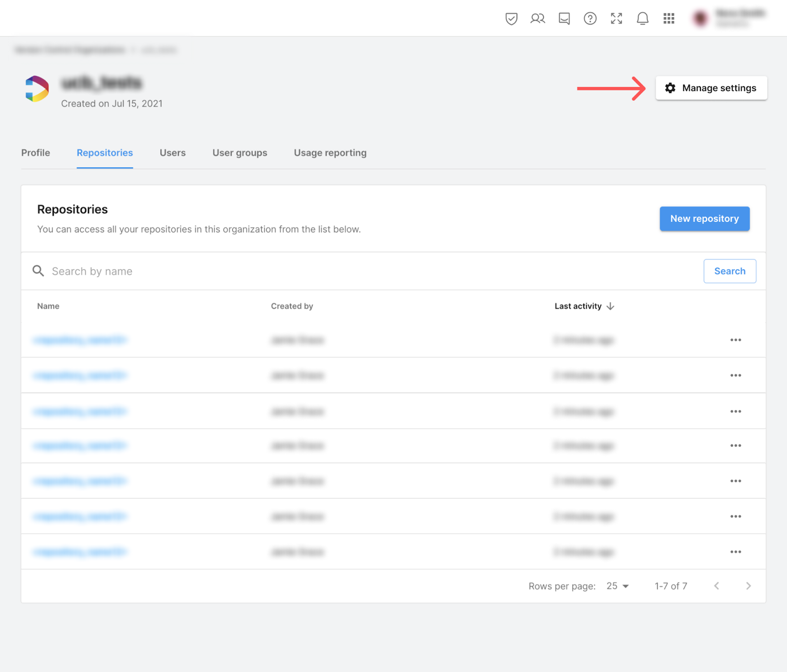Switch to the Users tab
Viewport: 787px width, 672px height.
click(173, 153)
